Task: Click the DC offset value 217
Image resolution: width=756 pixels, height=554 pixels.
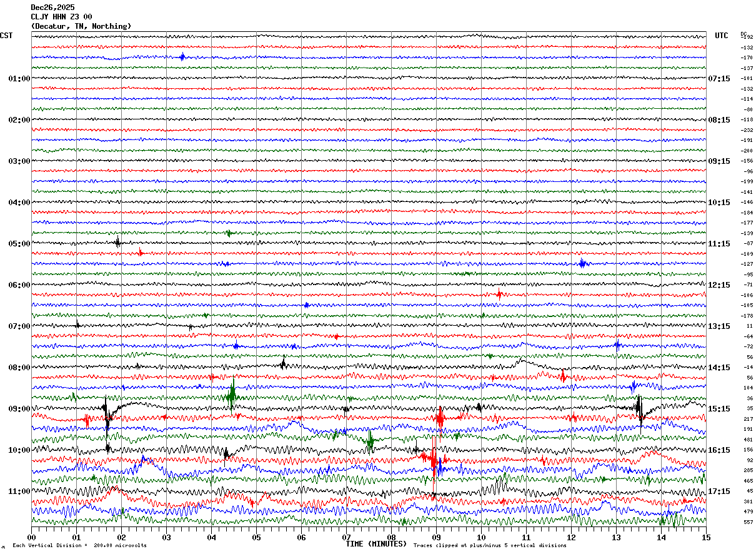Action: (x=749, y=419)
